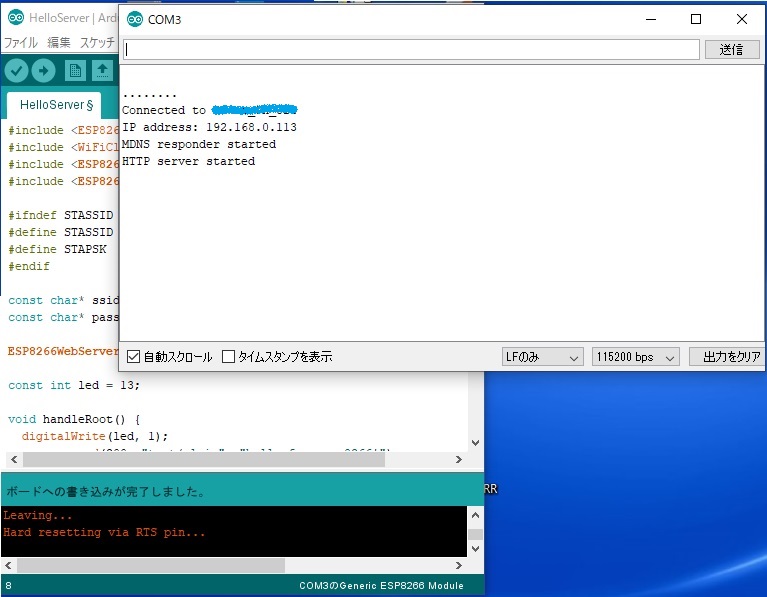Click the Verify checkmark toolbar icon

tap(16, 71)
